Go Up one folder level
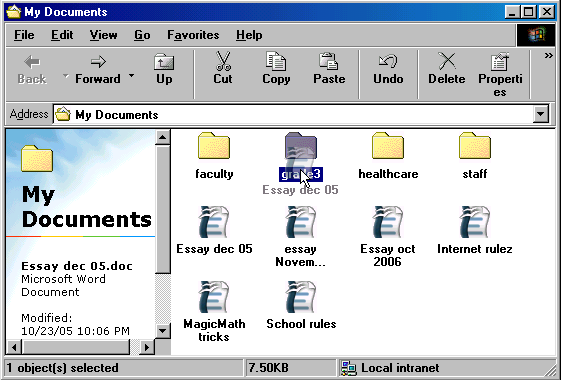The image size is (561, 380). (164, 70)
